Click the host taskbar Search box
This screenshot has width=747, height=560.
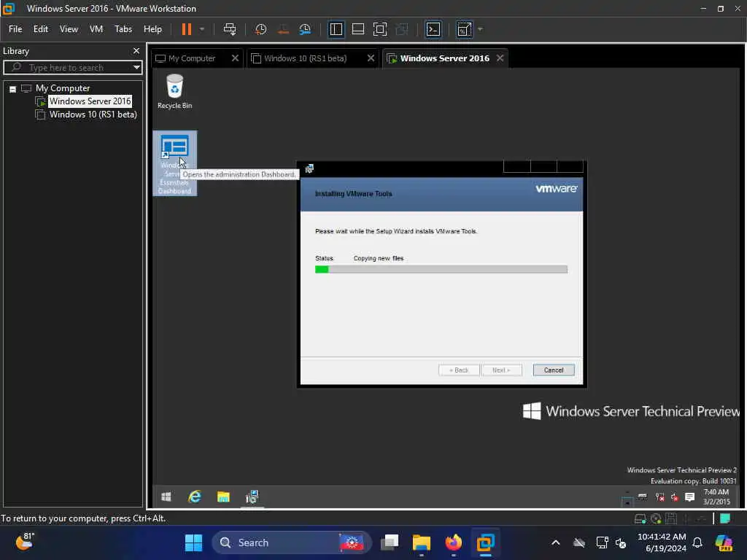(x=291, y=542)
